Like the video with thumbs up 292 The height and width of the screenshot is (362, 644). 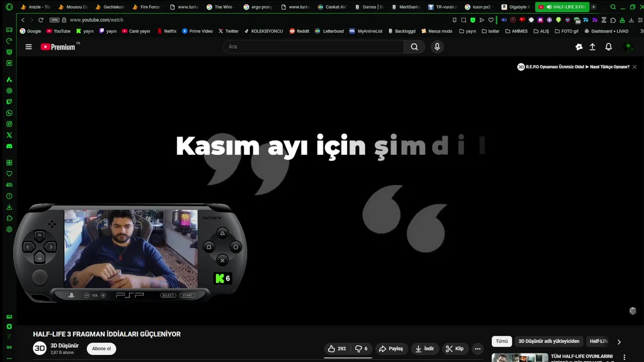pyautogui.click(x=337, y=348)
